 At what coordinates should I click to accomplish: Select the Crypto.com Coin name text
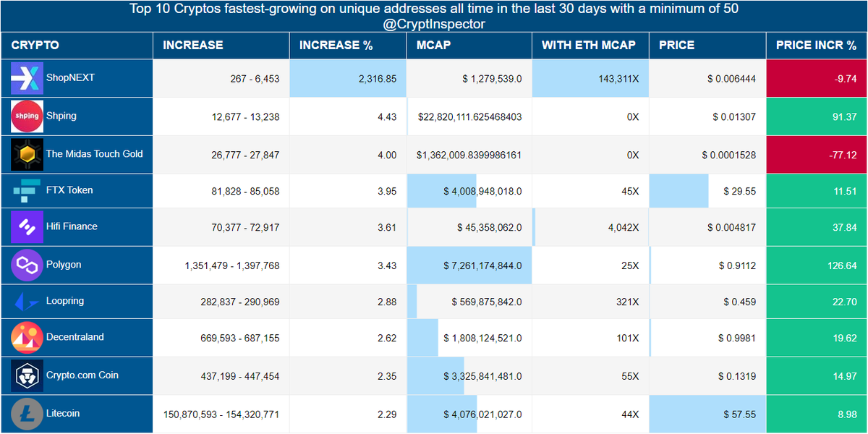pos(82,375)
